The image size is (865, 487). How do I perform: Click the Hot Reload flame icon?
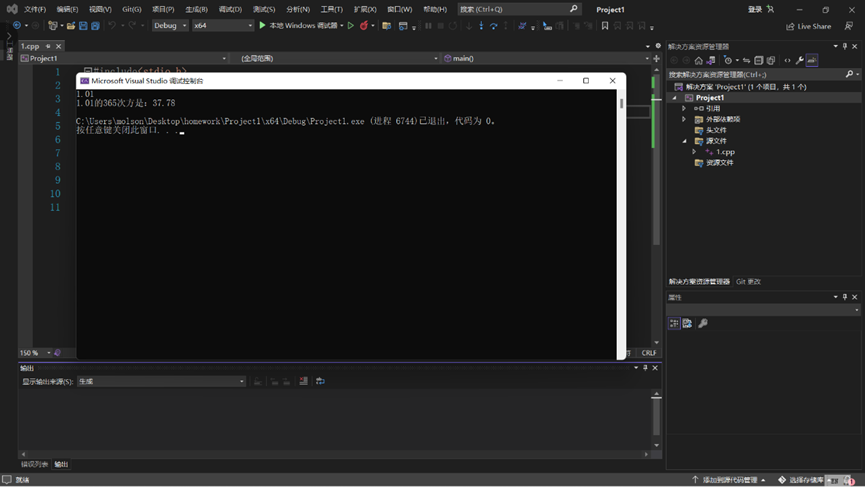pyautogui.click(x=364, y=25)
